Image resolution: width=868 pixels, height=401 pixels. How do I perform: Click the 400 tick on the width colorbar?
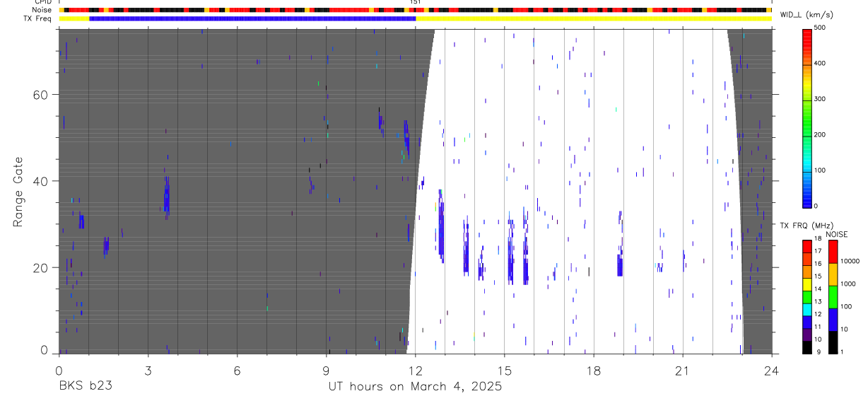820,63
